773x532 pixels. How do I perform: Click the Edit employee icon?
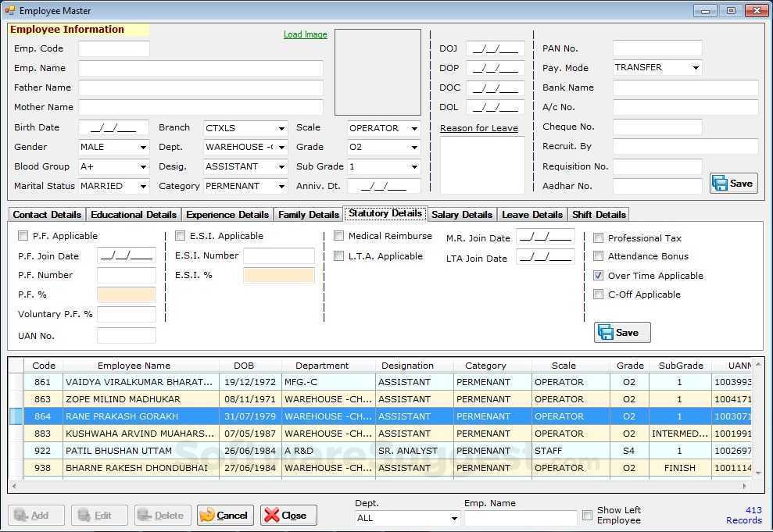click(x=85, y=515)
